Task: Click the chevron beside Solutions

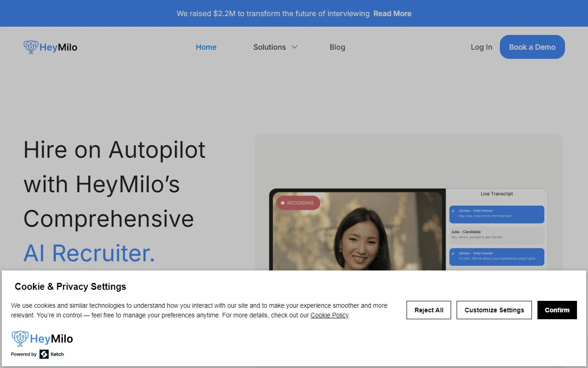Action: click(x=294, y=47)
